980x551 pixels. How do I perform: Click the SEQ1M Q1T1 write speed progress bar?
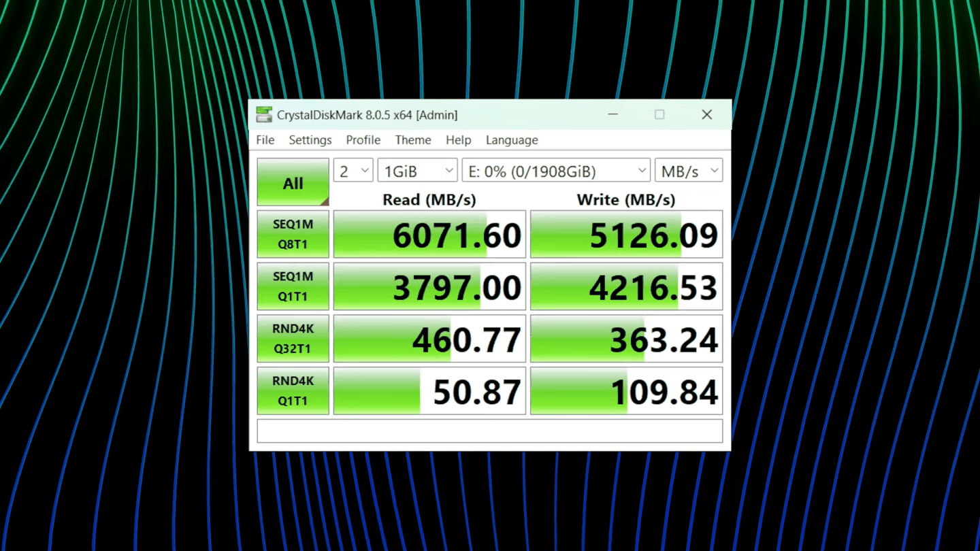625,286
